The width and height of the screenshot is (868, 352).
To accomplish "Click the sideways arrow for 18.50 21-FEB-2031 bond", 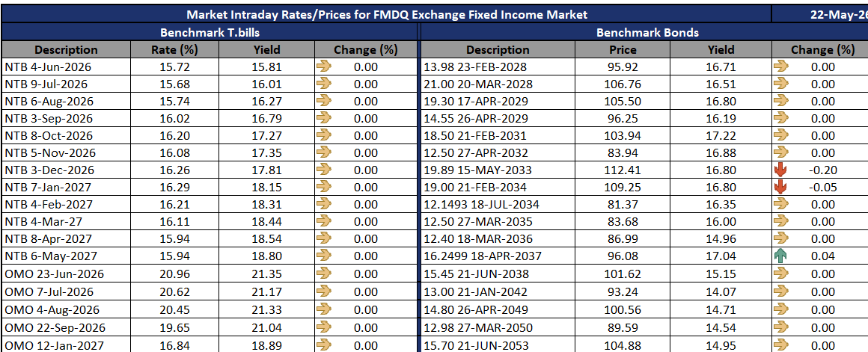I will click(x=780, y=135).
